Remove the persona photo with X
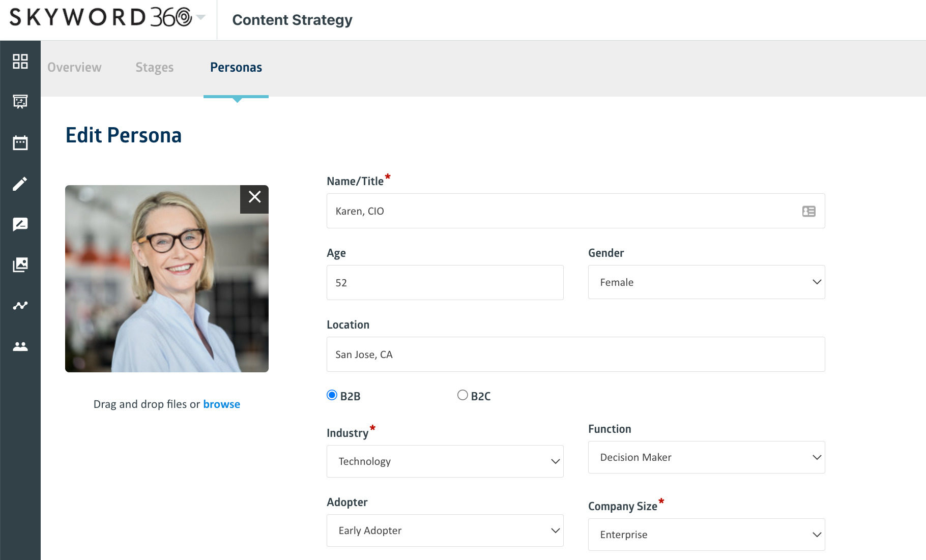Screen dimensions: 926x560 [254, 199]
